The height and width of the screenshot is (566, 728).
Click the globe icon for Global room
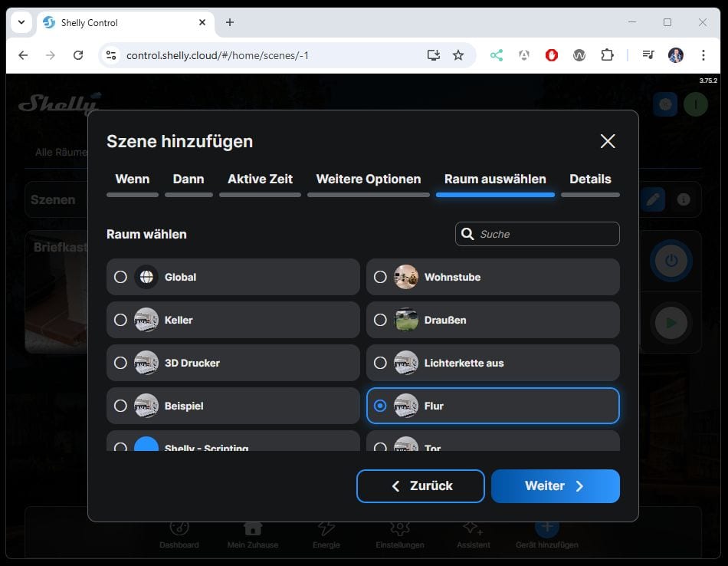(x=146, y=277)
